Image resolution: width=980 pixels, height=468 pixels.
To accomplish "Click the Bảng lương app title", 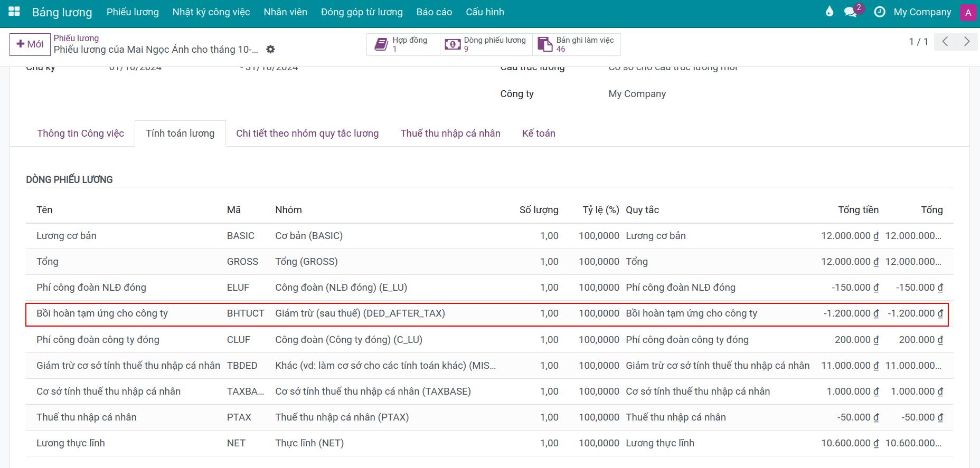I will pos(62,12).
